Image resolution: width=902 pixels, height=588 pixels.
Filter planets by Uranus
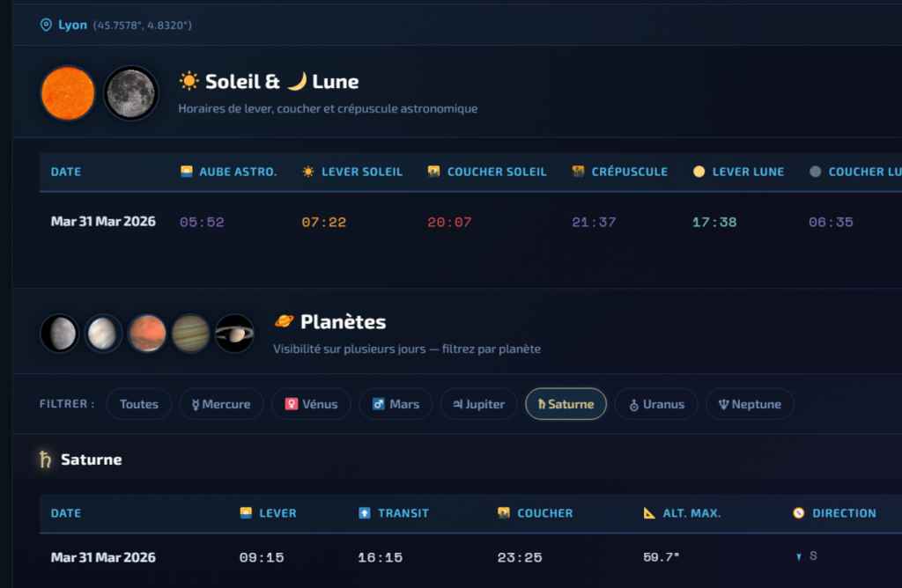656,404
